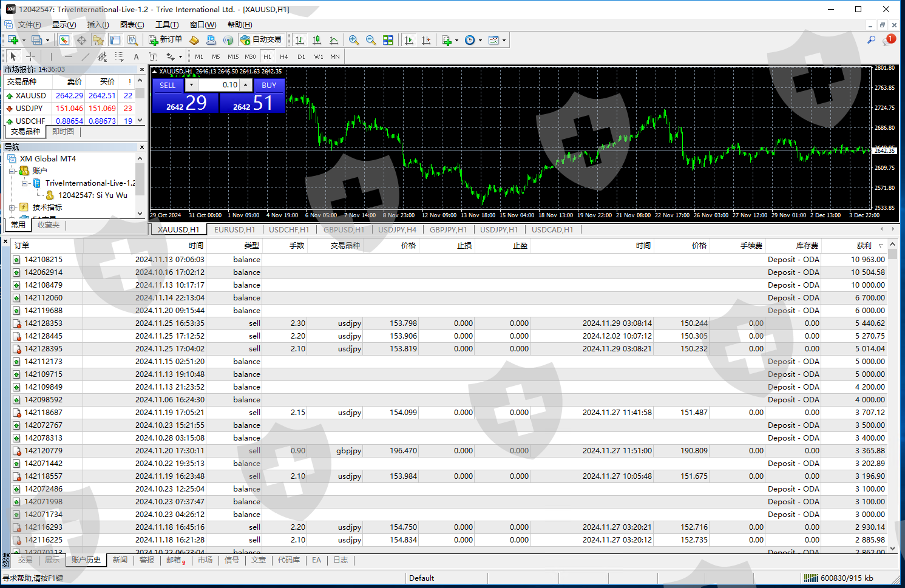Expand the 技术指标 indicators tree node
The image size is (905, 588).
pos(12,208)
